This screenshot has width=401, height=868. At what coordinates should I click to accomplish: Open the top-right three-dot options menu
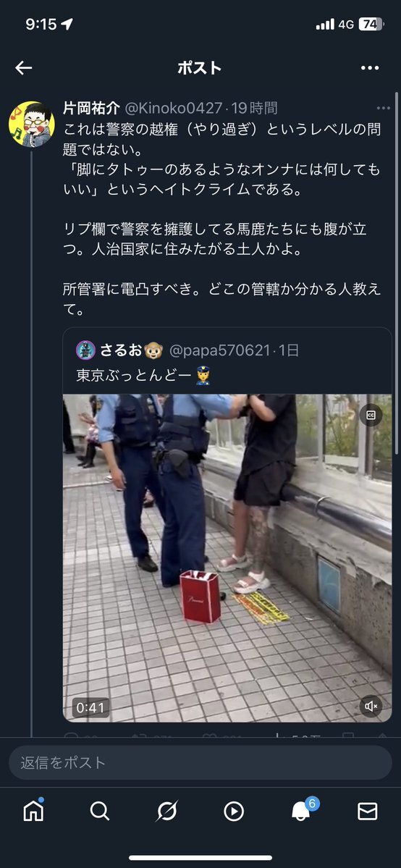coord(370,68)
